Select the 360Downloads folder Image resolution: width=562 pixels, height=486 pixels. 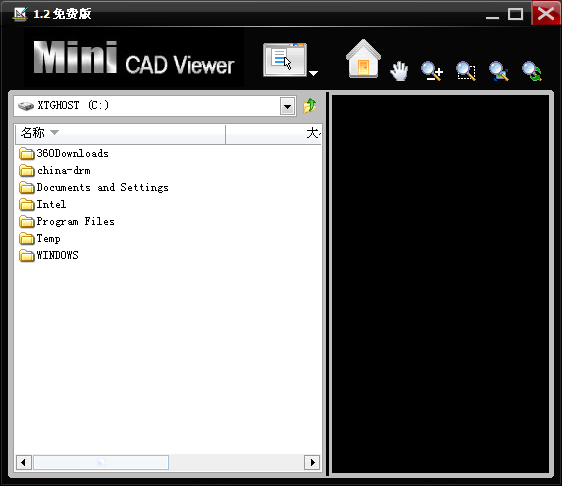coord(64,153)
